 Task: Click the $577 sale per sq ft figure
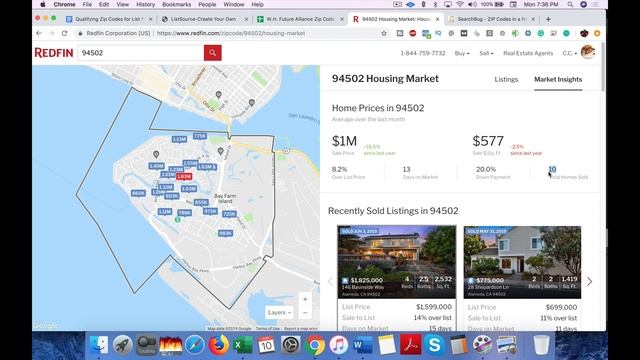tap(488, 141)
